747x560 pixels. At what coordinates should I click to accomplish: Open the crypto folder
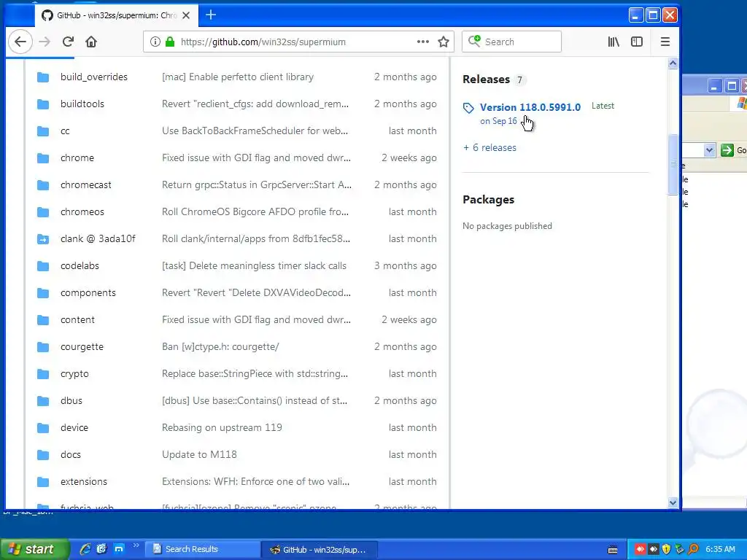pos(74,374)
